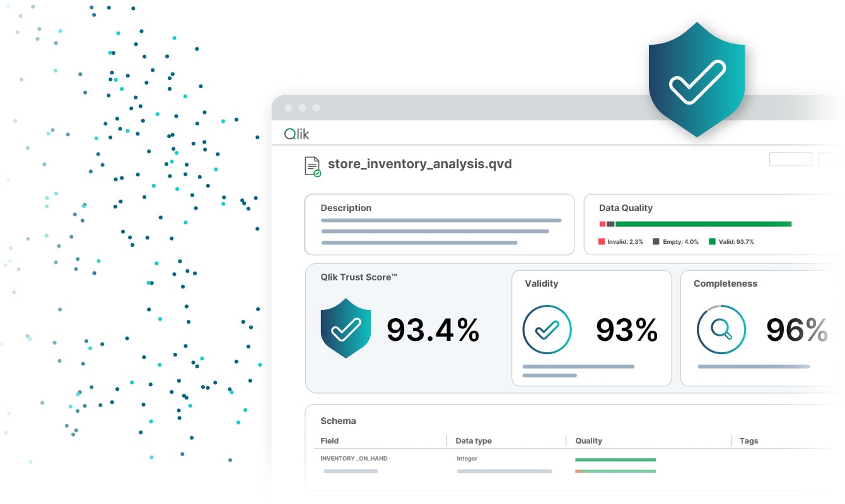Click the 93.4% trust score value
The width and height of the screenshot is (845, 504).
click(x=433, y=329)
